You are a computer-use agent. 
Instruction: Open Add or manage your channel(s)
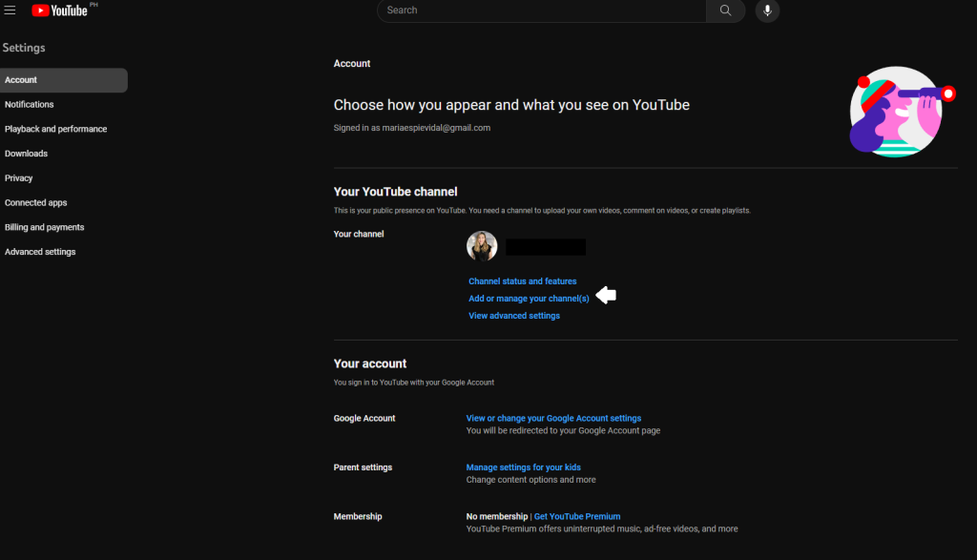(529, 299)
